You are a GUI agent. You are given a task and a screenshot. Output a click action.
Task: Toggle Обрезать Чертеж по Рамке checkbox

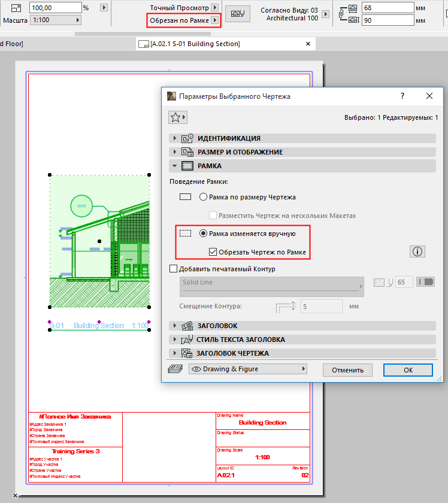click(x=213, y=252)
